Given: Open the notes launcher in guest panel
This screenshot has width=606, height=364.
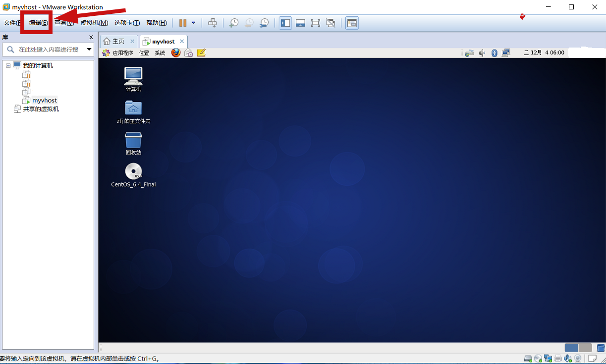Looking at the screenshot, I should [x=201, y=52].
